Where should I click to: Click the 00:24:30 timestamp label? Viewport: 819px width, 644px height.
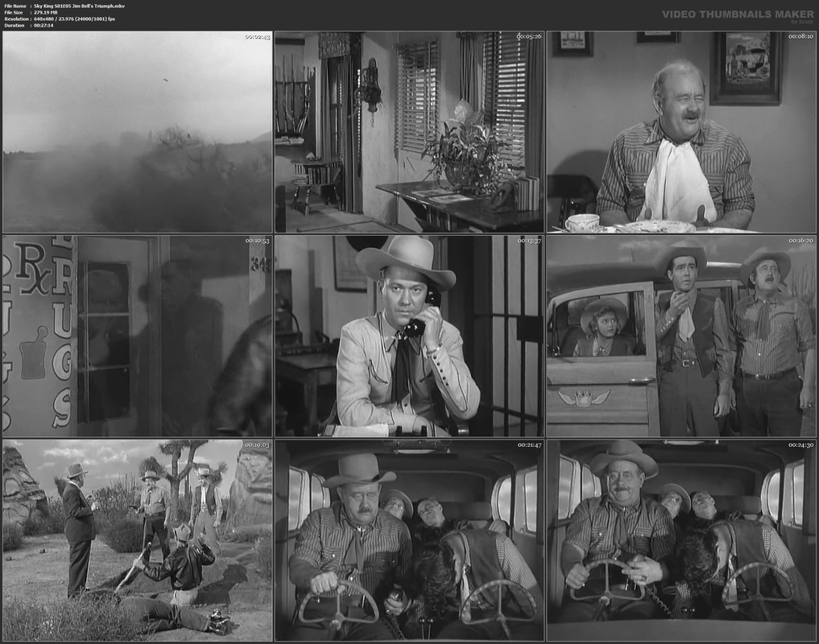click(x=800, y=445)
